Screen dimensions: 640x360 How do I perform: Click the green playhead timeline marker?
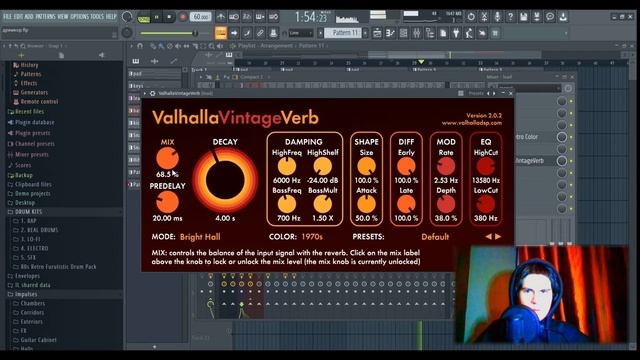coord(421,62)
